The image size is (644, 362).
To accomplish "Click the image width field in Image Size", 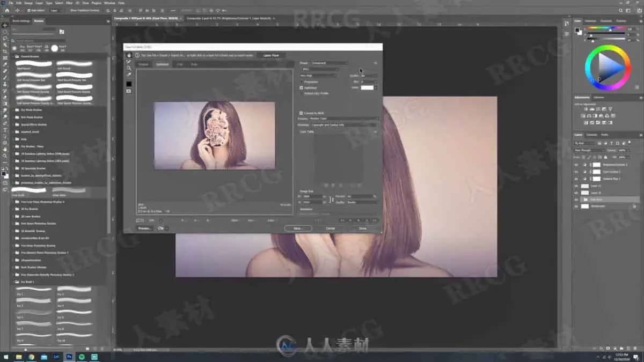I will 313,197.
